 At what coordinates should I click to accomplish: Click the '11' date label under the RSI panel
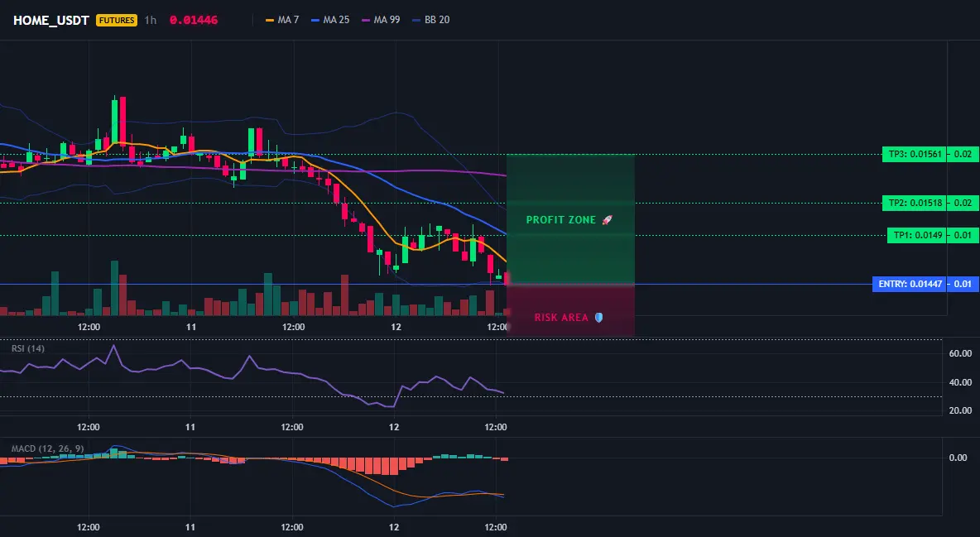tap(190, 427)
